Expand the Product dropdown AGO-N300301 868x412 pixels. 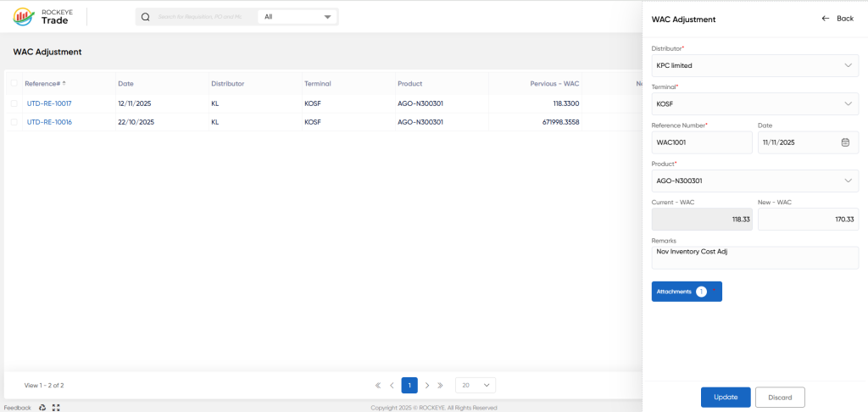coord(755,181)
